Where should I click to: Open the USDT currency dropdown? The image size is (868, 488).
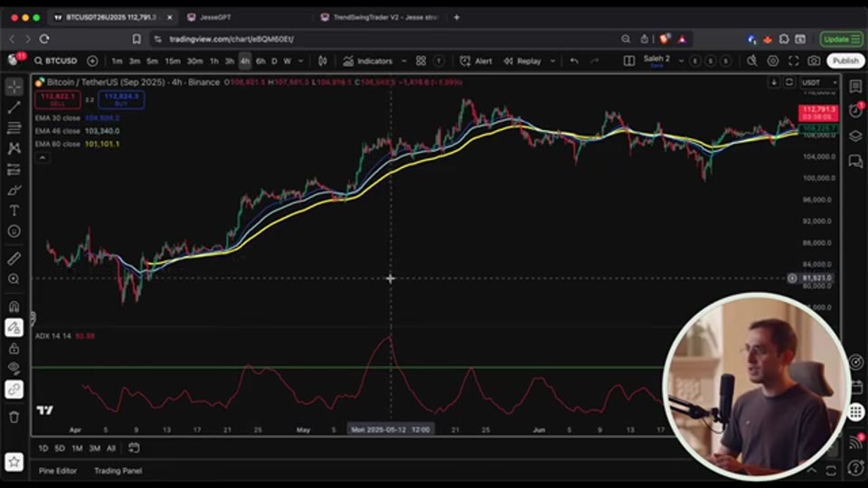pyautogui.click(x=819, y=82)
